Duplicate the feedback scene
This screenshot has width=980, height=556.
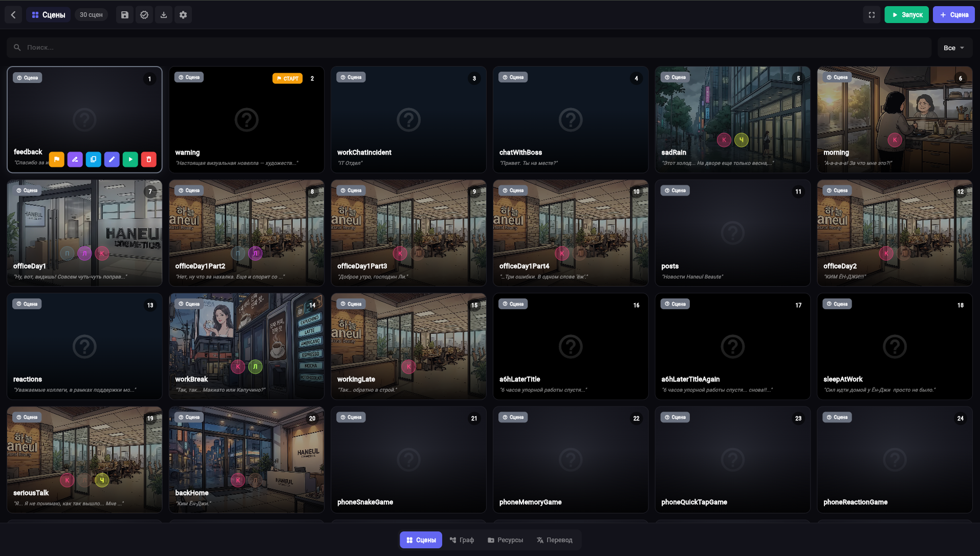pyautogui.click(x=94, y=159)
